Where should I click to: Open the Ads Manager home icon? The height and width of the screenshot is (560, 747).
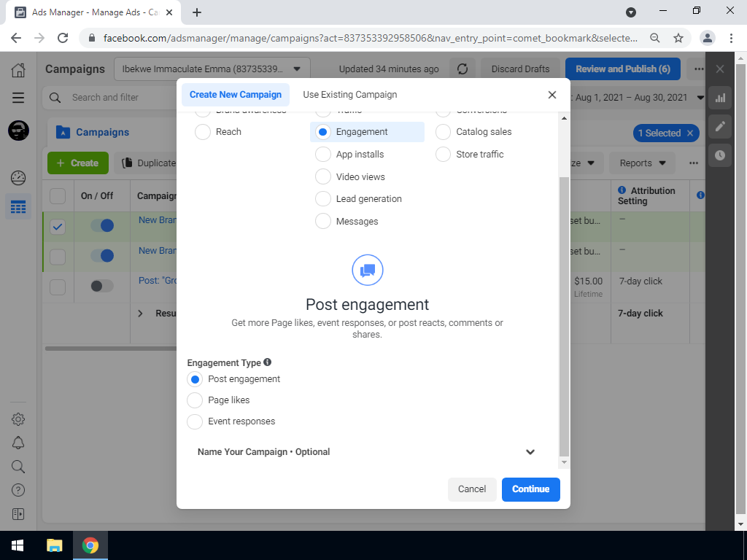click(x=18, y=69)
